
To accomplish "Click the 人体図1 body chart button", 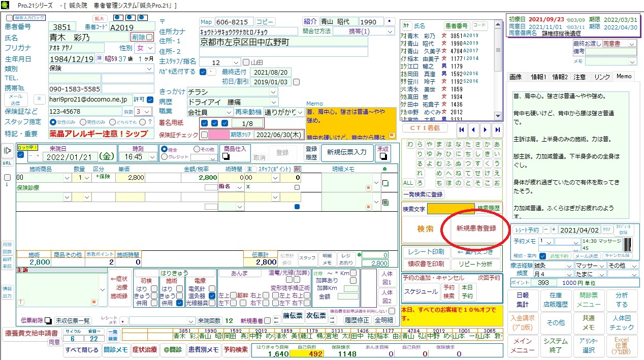I will pos(387,278).
